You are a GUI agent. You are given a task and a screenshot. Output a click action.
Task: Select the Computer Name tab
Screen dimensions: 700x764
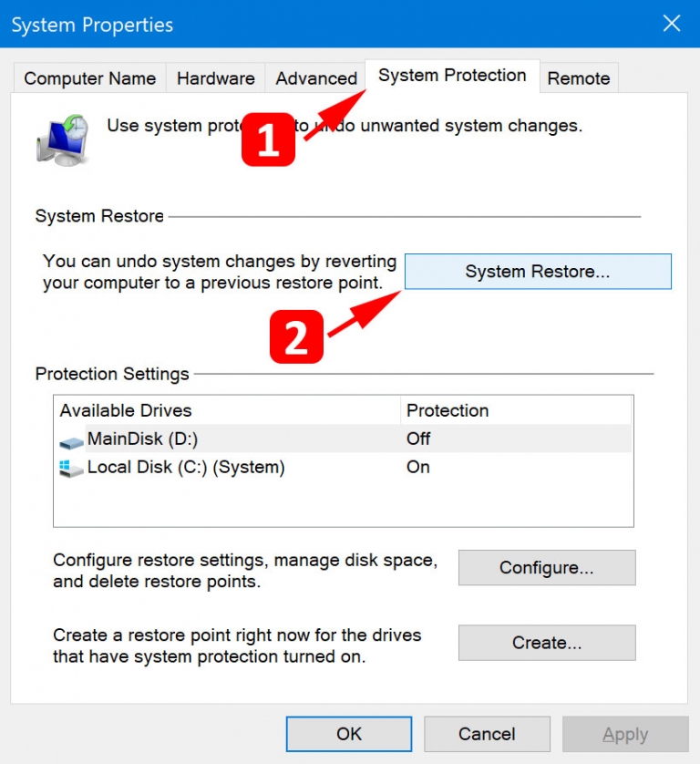88,78
